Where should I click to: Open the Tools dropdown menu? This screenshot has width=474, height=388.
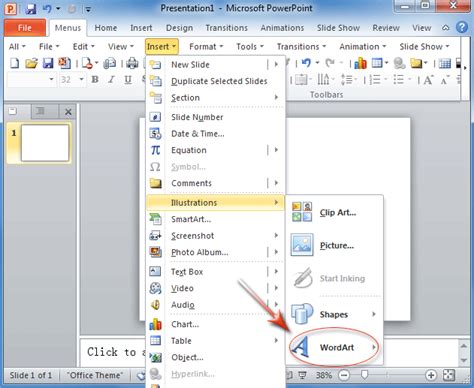250,47
